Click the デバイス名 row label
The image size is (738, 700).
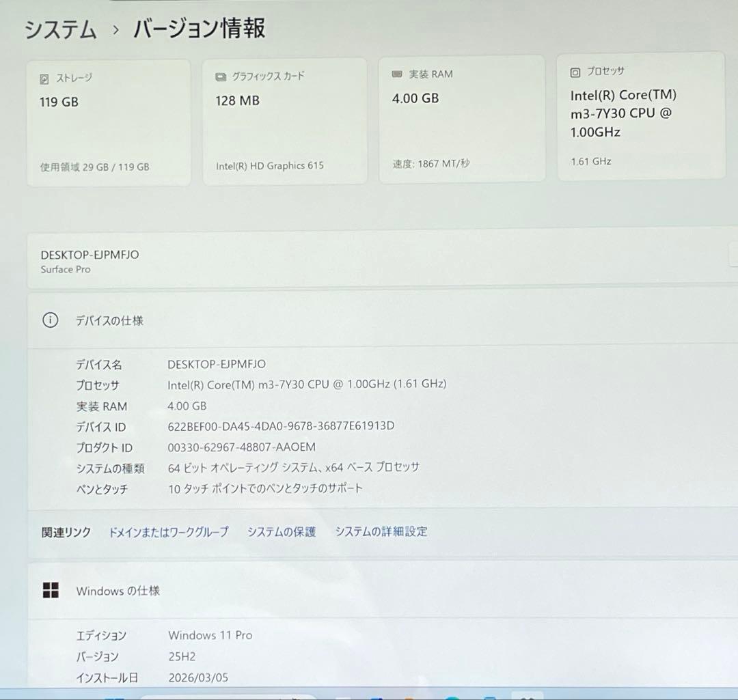click(99, 365)
